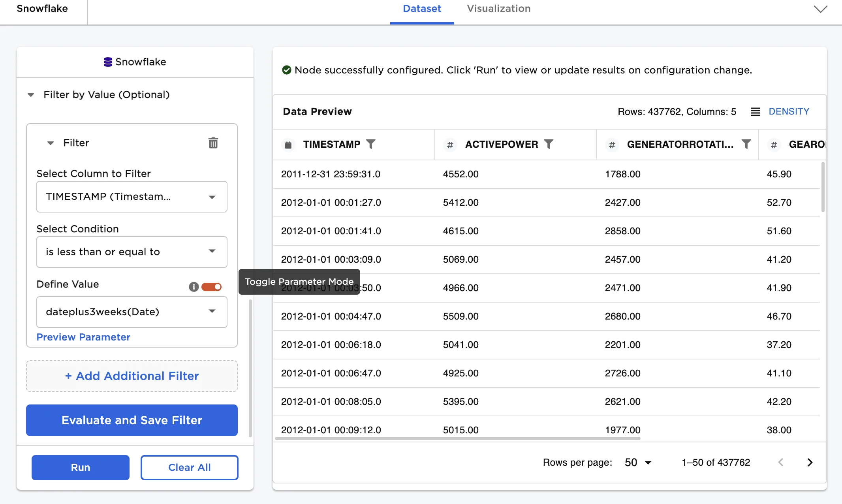The image size is (842, 504).
Task: Toggle Parameter Mode switch off
Action: click(x=212, y=287)
